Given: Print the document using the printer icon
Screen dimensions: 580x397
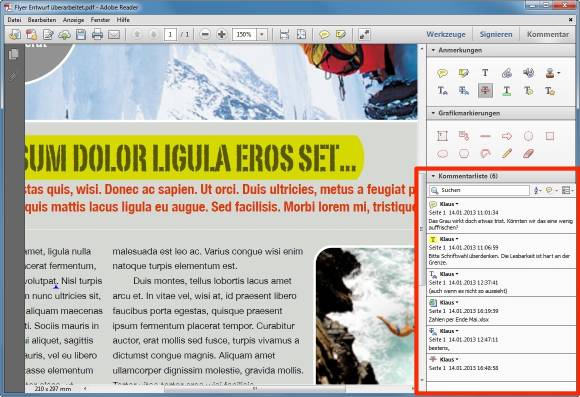Looking at the screenshot, I should coord(97,35).
